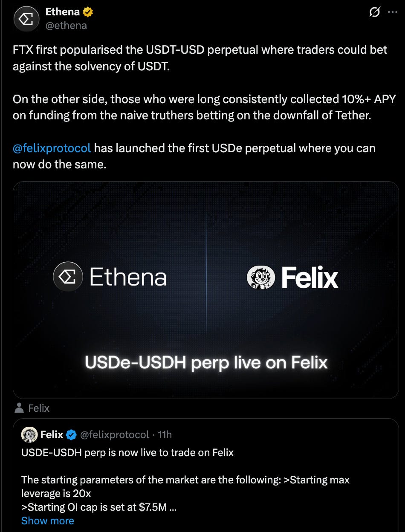Click the gold verified badge beside Ethena
The width and height of the screenshot is (405, 532).
(88, 12)
